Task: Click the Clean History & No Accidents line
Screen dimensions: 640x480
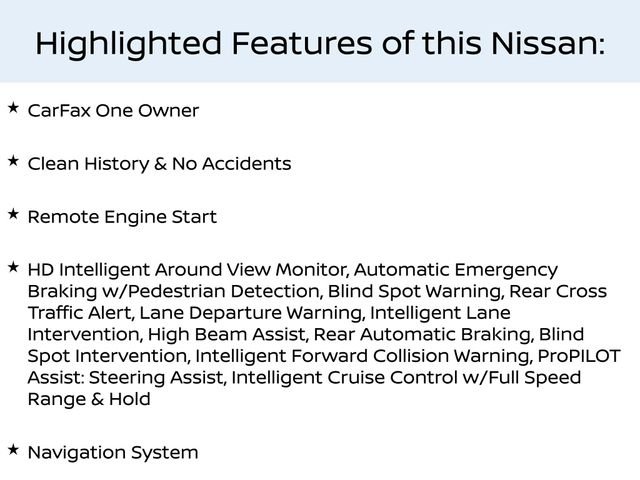Action: [159, 163]
